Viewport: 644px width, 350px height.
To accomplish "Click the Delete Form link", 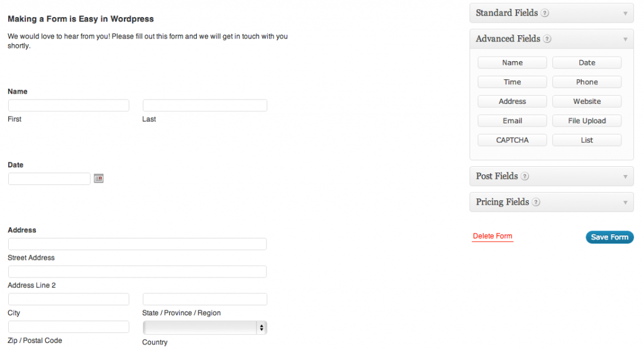I will [492, 236].
